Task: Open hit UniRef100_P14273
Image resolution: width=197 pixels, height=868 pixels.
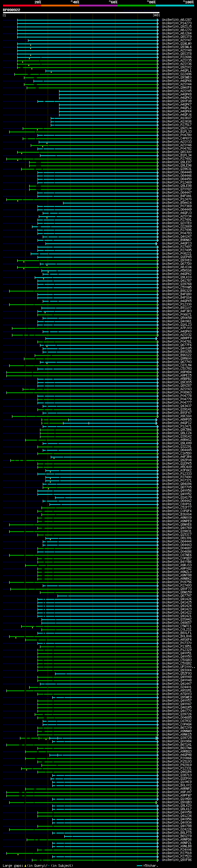Action: click(x=177, y=23)
